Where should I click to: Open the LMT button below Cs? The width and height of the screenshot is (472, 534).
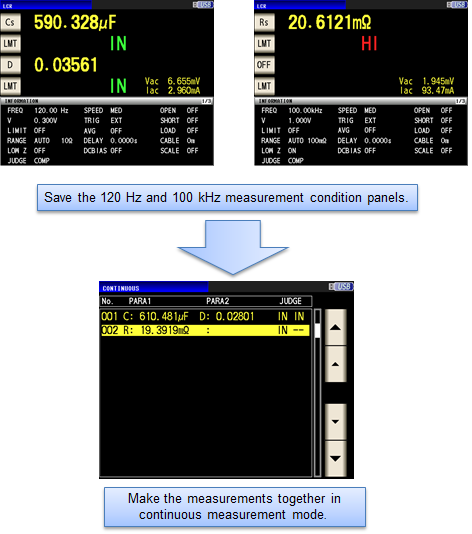10,44
